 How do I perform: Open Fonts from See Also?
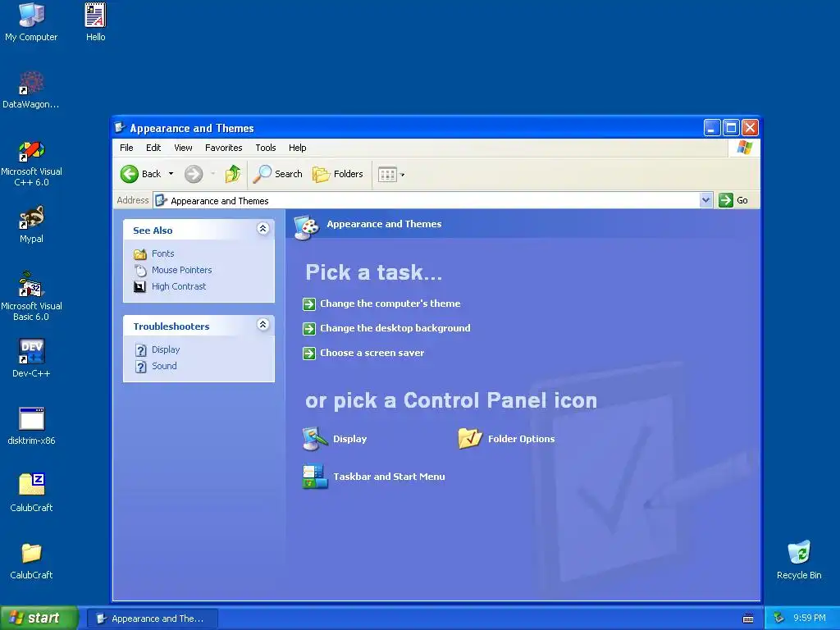click(153, 253)
